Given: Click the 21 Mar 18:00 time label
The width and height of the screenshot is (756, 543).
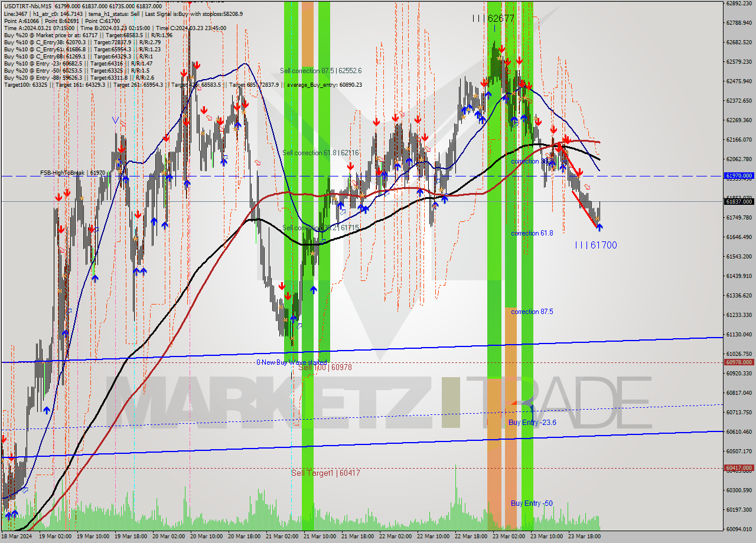Looking at the screenshot, I should coord(357,537).
